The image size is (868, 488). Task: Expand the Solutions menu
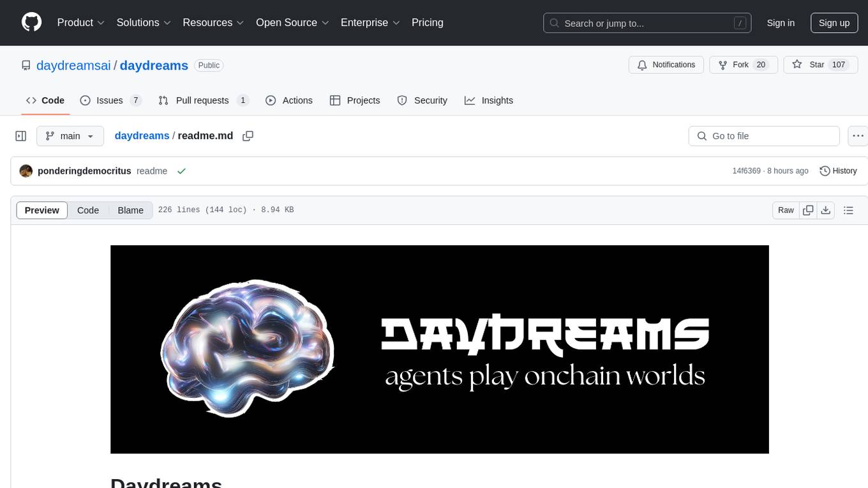[x=144, y=22]
